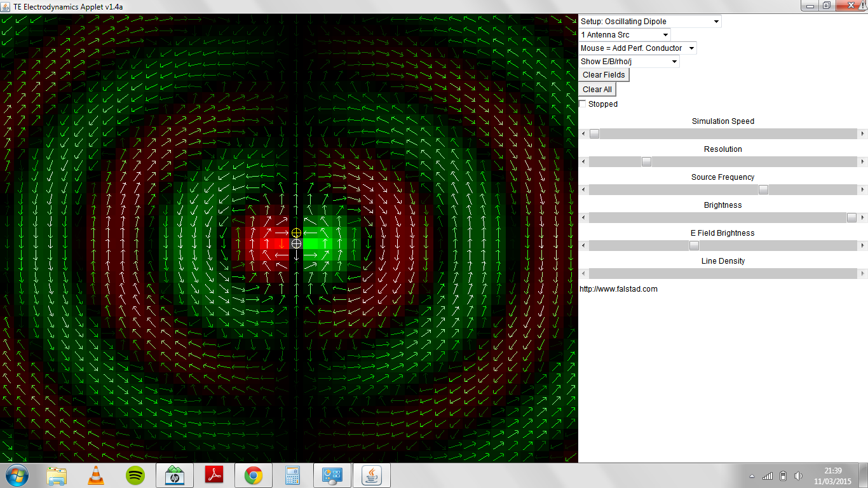868x488 pixels.
Task: Click Simulation Speed slider right arrow
Action: pyautogui.click(x=862, y=134)
